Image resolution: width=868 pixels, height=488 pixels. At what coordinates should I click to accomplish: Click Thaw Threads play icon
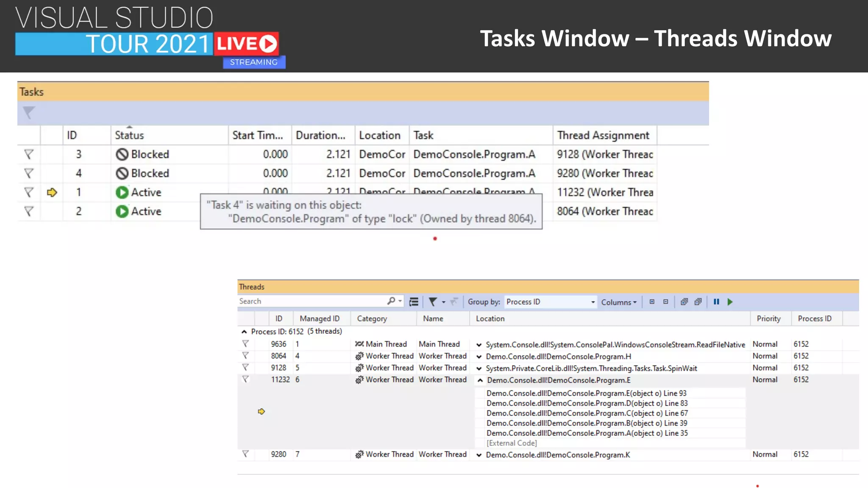[730, 302]
